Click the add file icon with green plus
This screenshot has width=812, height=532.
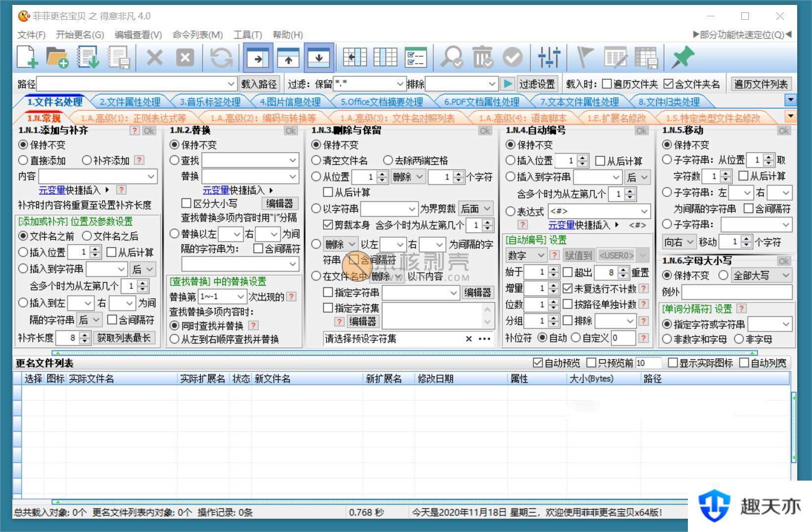point(27,57)
